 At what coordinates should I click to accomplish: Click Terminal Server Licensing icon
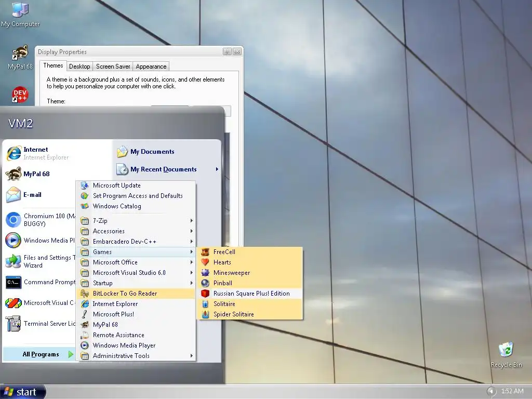[14, 324]
